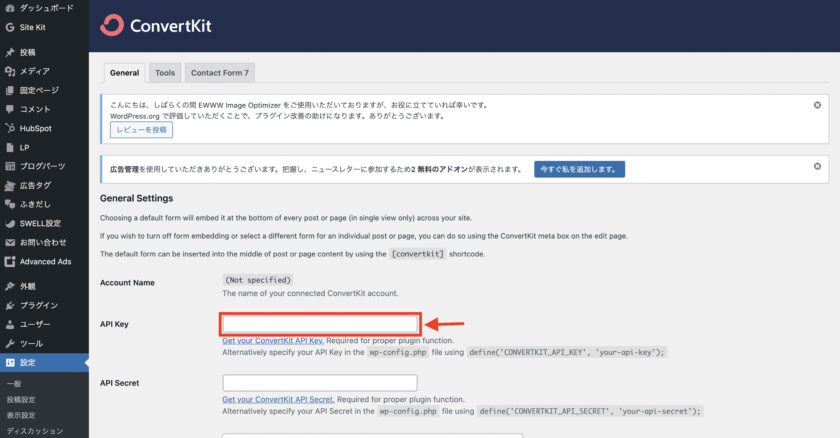Viewport: 840px width, 438px height.
Task: Click the [convertkit] shortcode text
Action: click(x=418, y=254)
